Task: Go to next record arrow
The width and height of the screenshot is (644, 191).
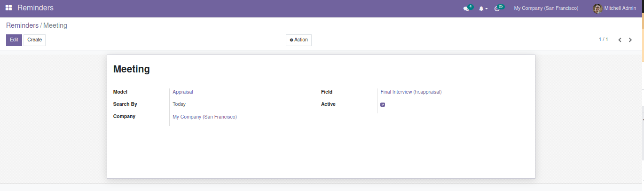Action: (x=630, y=40)
